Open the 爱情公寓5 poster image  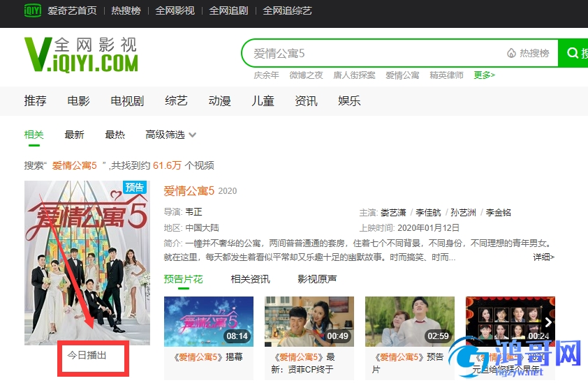click(x=87, y=263)
